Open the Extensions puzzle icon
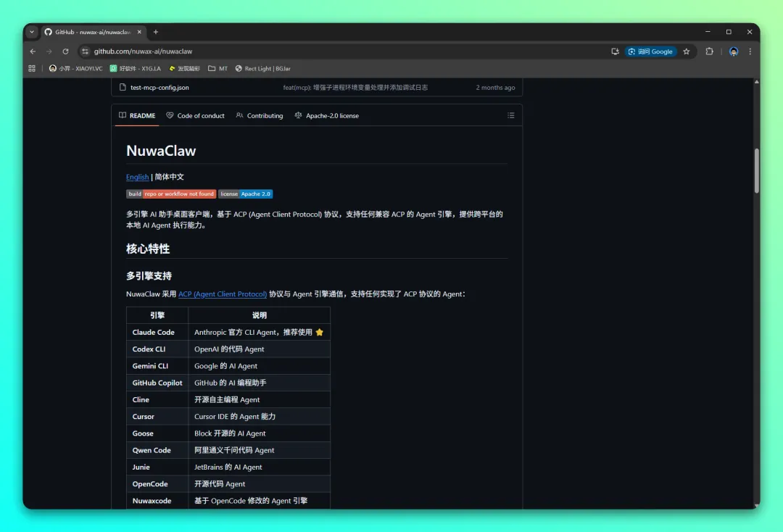Screen dimensions: 783x532 click(x=709, y=51)
